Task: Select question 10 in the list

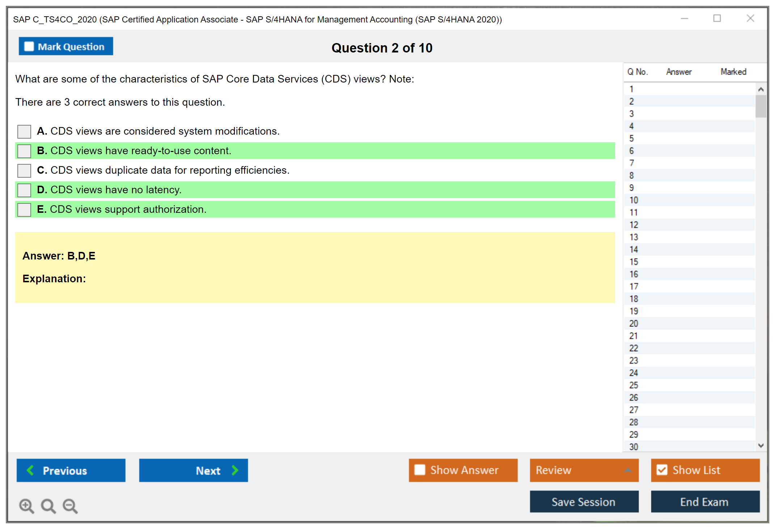Action: [x=634, y=200]
